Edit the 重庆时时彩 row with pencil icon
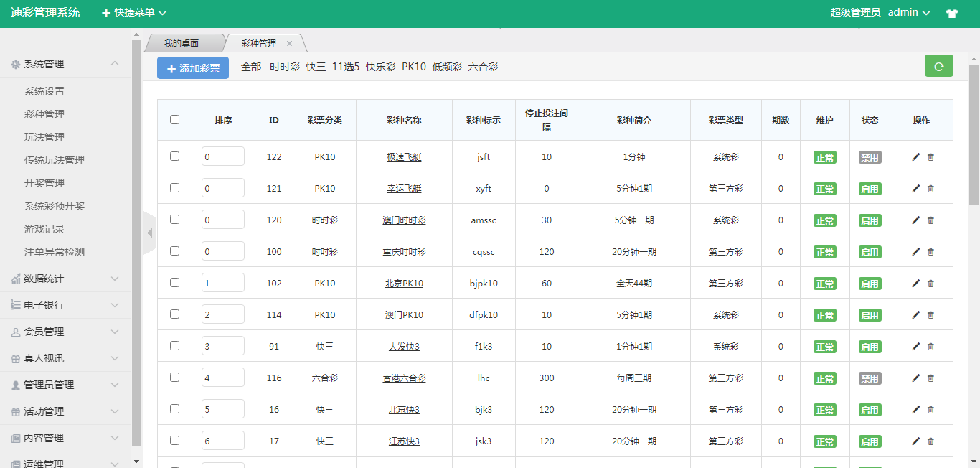The height and width of the screenshot is (468, 980). pos(915,251)
